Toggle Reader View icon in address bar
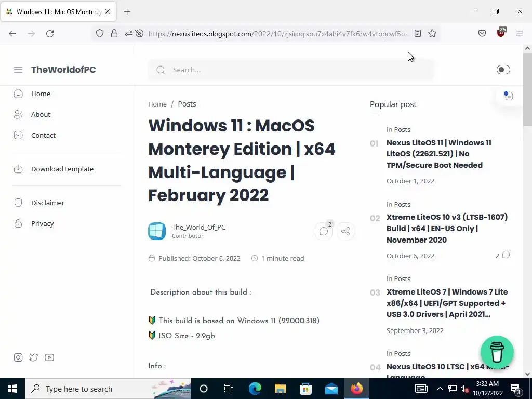This screenshot has height=399, width=532. [x=418, y=33]
